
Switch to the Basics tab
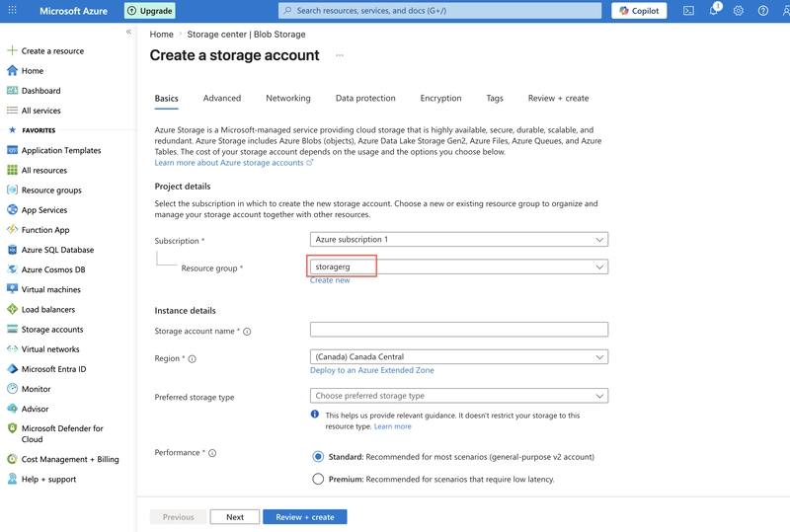(x=166, y=99)
